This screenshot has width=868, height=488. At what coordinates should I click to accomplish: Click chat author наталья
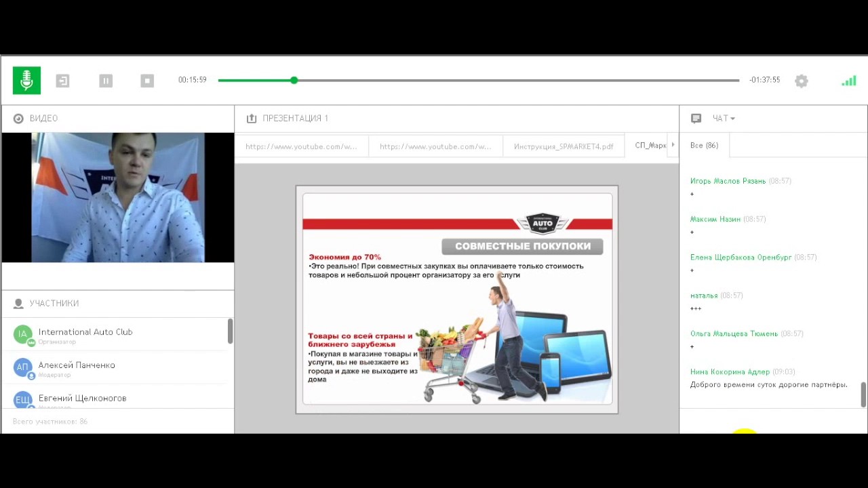[x=704, y=296]
